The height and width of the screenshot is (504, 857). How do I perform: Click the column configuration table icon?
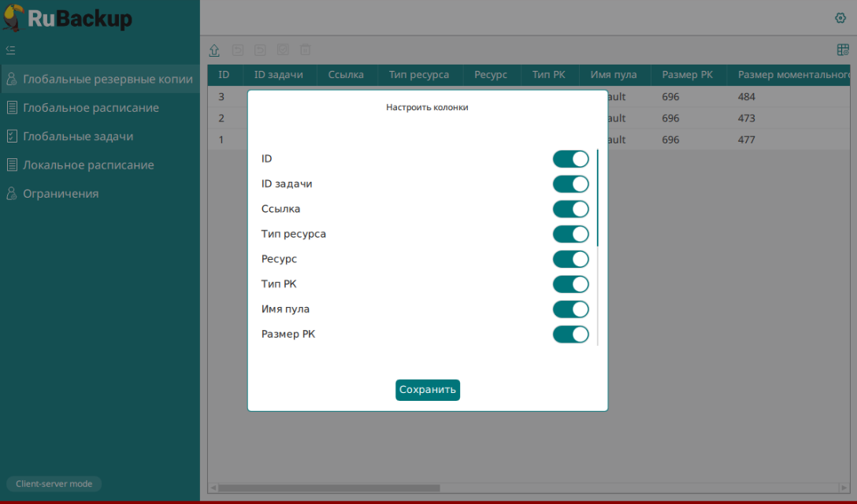click(843, 50)
